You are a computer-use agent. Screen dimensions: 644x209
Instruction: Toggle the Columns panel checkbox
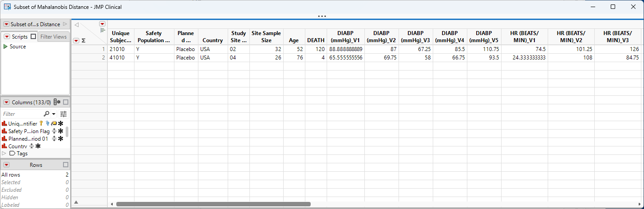(x=66, y=102)
